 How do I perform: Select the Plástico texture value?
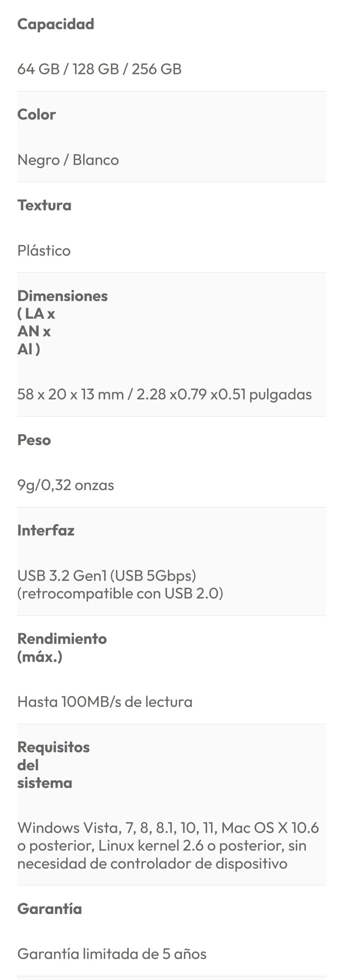pyautogui.click(x=44, y=250)
